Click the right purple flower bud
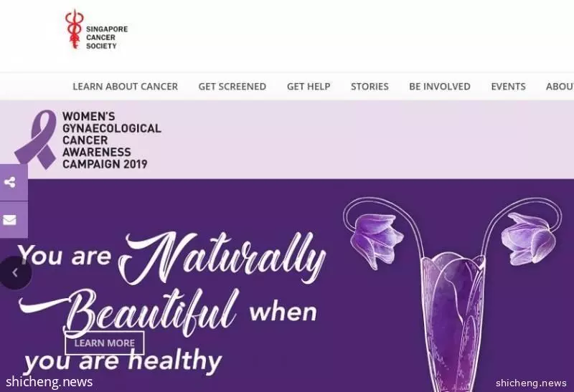The height and width of the screenshot is (392, 574). (528, 238)
